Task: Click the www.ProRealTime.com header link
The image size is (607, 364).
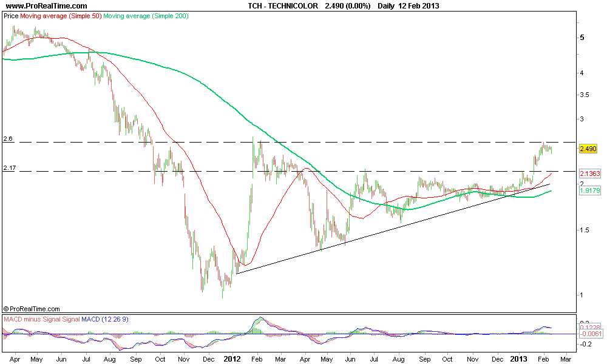Action: [47, 6]
